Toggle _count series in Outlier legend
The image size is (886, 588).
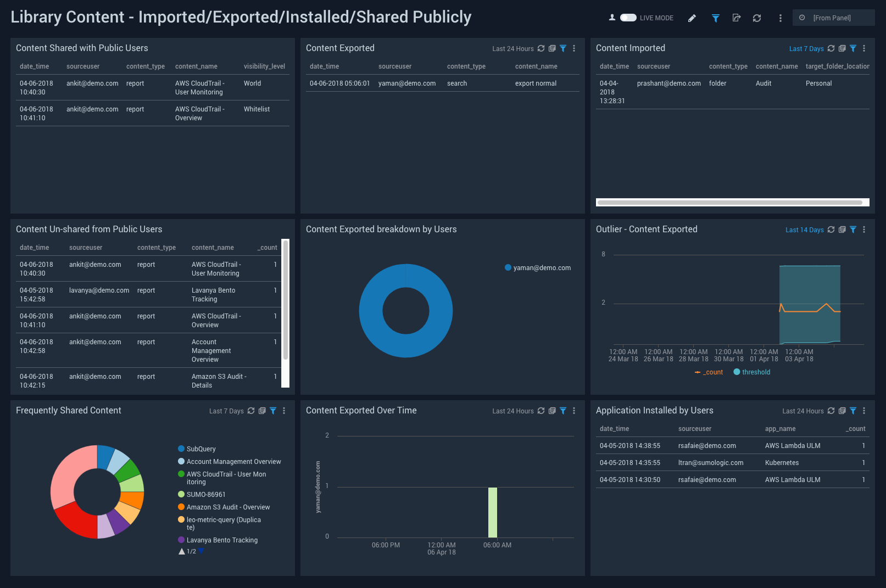click(709, 372)
